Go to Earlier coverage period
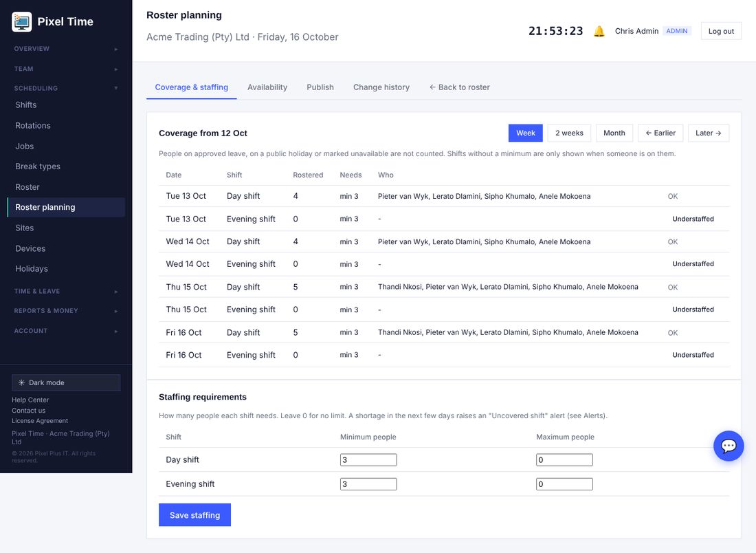Screen dimensions: 756x553 [660, 133]
